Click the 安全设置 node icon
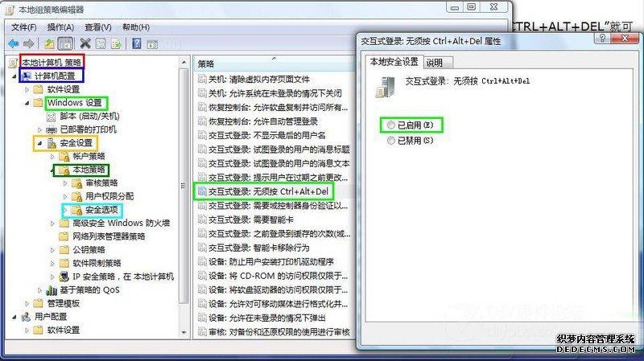The width and height of the screenshot is (644, 361). click(x=52, y=144)
